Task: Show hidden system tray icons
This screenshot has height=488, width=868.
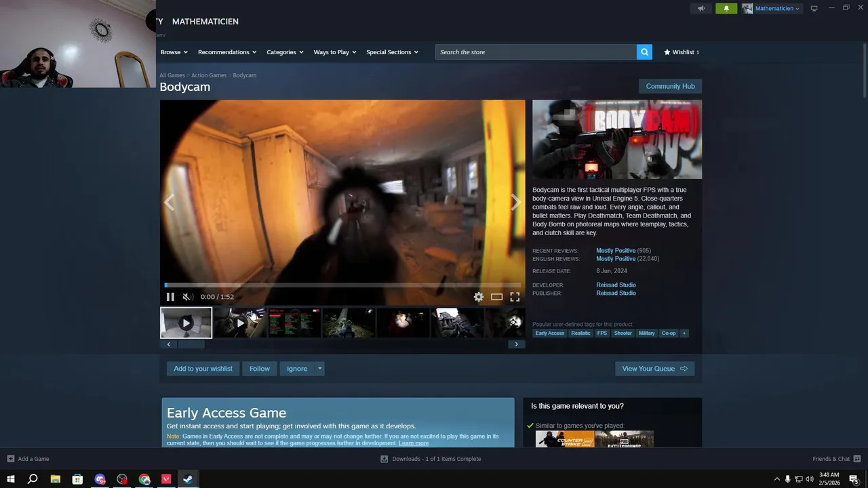Action: click(776, 479)
